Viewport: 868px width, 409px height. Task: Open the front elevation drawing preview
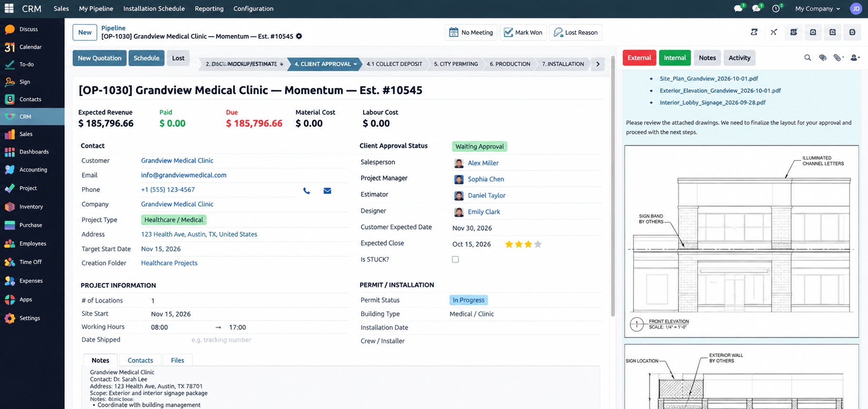[741, 241]
